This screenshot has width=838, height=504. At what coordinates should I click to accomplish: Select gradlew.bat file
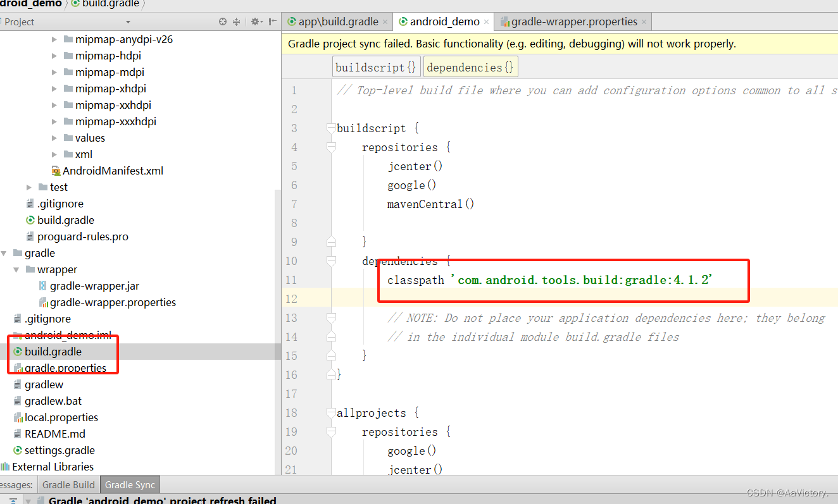pos(53,401)
